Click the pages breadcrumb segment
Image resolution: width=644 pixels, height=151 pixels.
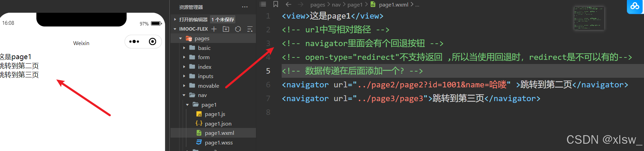pyautogui.click(x=318, y=5)
